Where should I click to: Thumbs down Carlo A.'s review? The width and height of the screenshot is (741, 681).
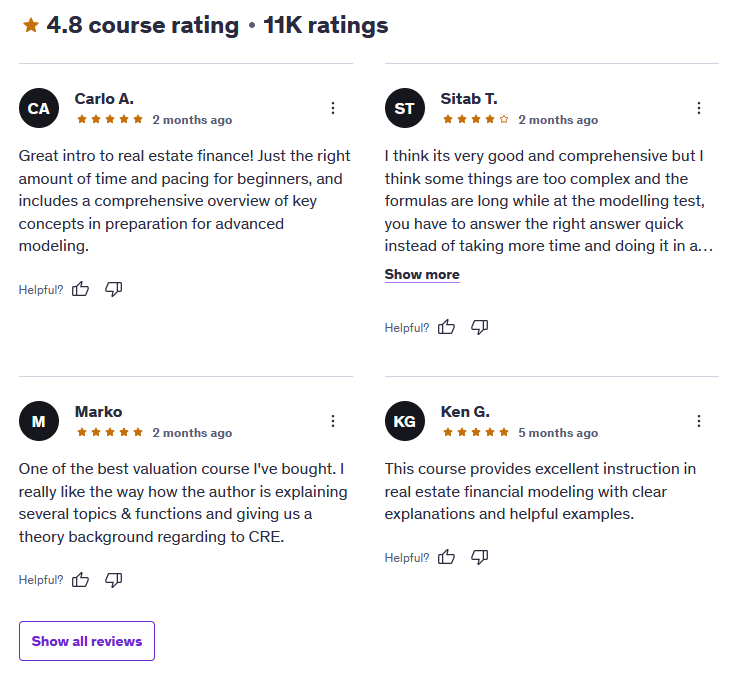tap(113, 289)
